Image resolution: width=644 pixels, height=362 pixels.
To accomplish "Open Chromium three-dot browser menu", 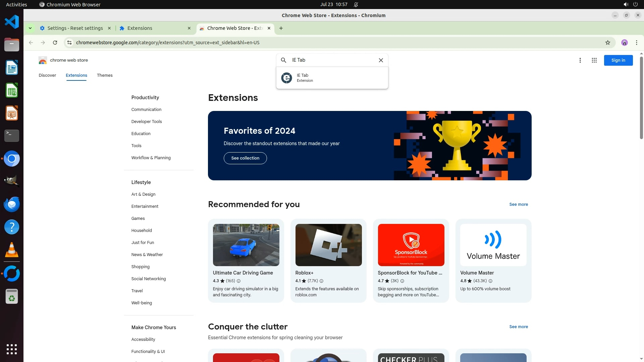I will (636, 43).
